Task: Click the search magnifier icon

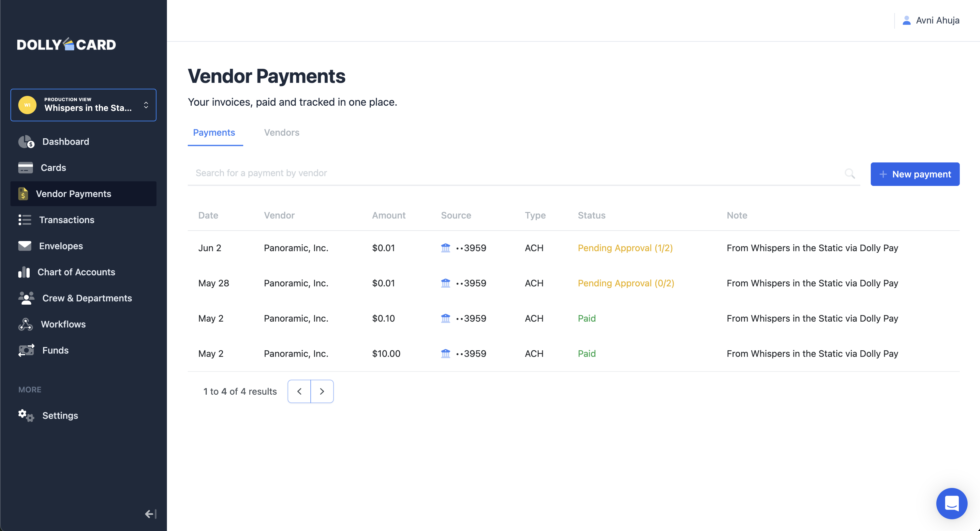Action: pos(850,174)
